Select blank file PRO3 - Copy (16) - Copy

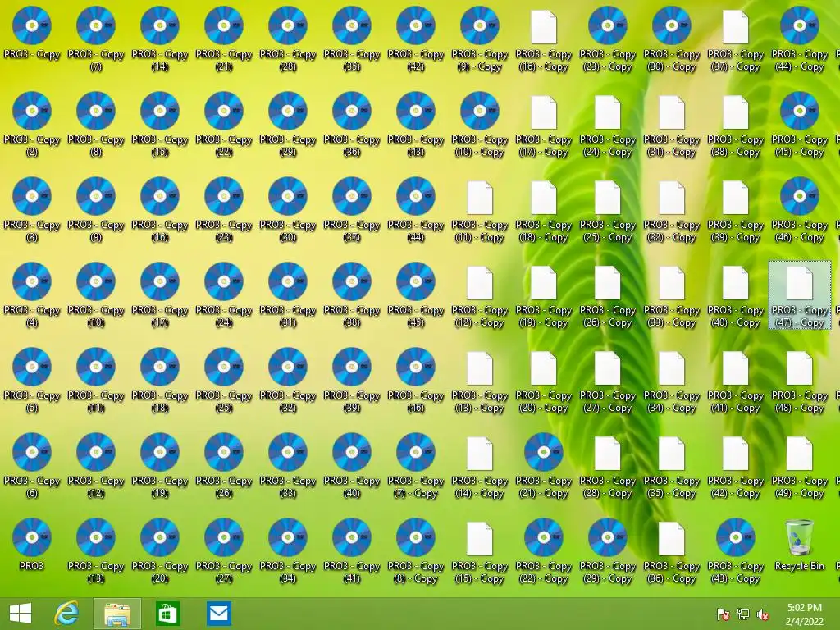pos(544,27)
